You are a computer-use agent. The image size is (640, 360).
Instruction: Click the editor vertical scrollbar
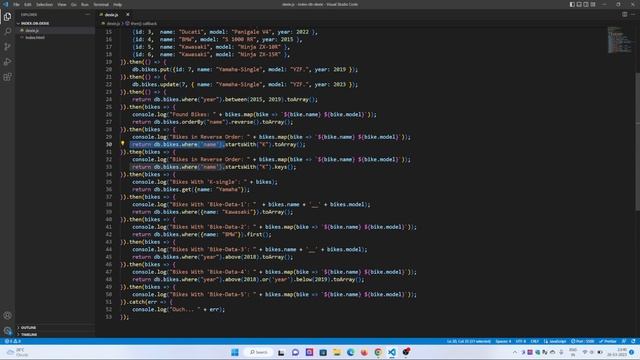point(637,142)
